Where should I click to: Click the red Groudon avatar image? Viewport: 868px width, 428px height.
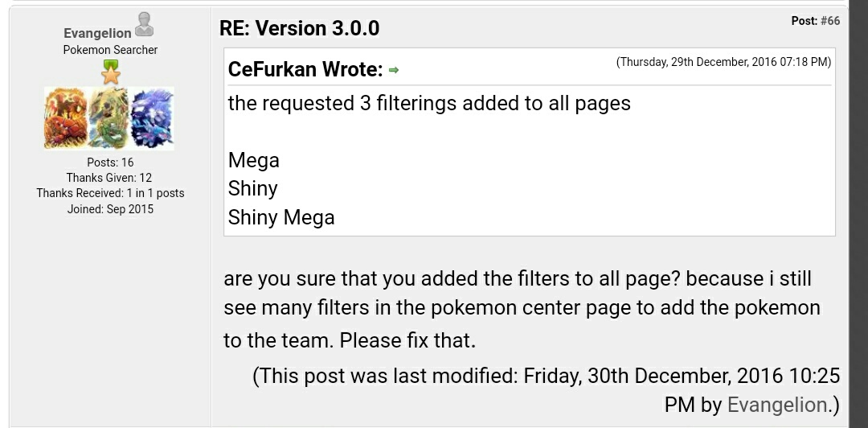pos(66,118)
